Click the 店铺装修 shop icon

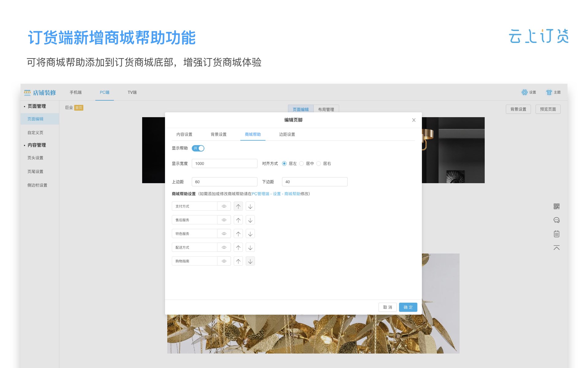click(x=27, y=92)
